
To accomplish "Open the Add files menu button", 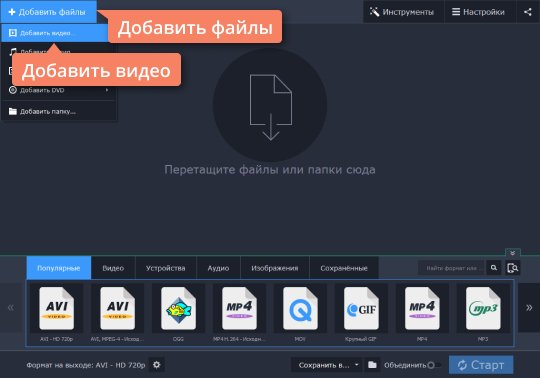I will (x=49, y=12).
